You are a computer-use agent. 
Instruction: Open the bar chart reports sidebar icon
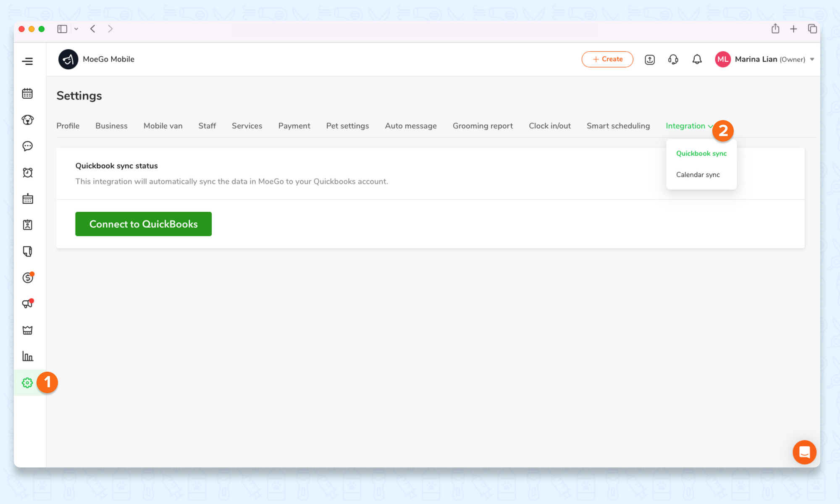click(27, 356)
